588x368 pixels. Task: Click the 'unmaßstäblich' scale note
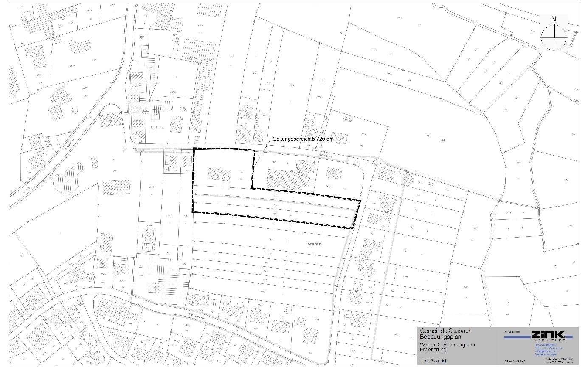click(433, 361)
